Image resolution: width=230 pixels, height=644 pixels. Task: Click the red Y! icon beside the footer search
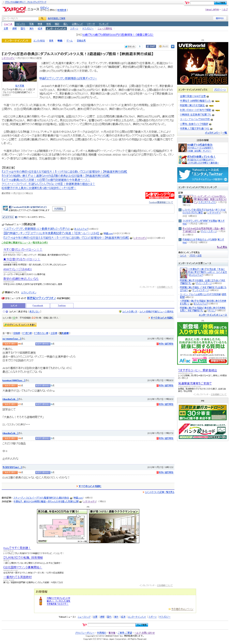pos(85,625)
